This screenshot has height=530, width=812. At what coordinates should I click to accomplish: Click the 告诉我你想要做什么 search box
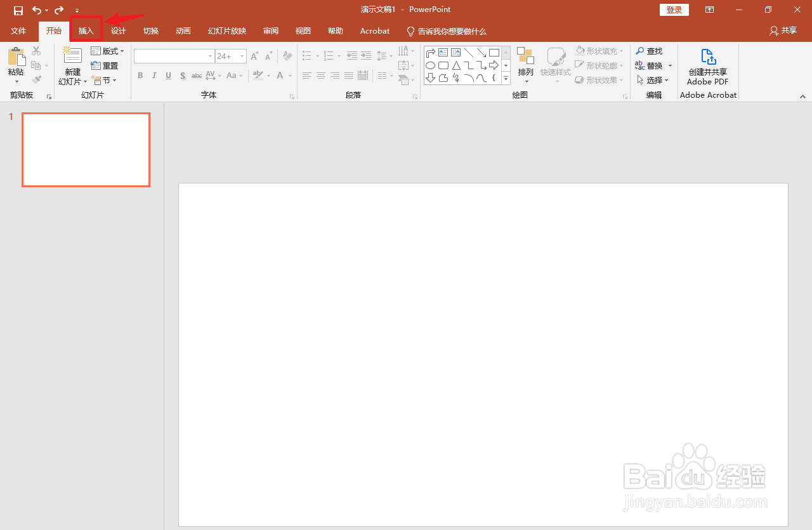tap(447, 31)
